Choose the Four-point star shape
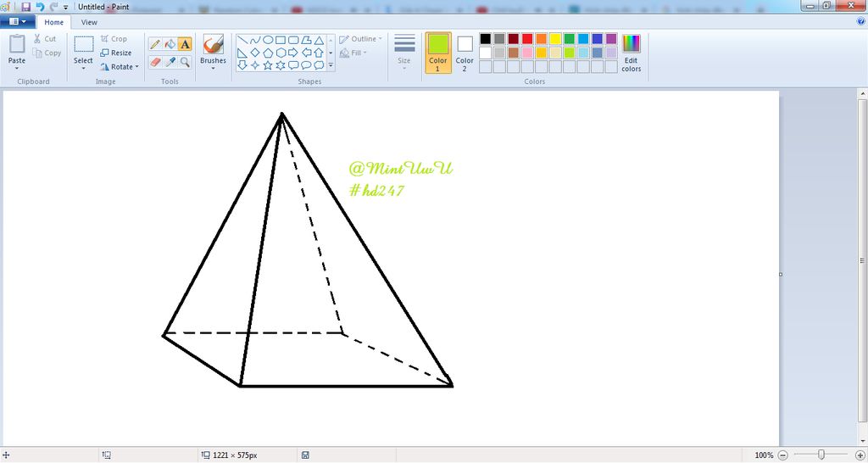Image resolution: width=868 pixels, height=463 pixels. [x=254, y=65]
